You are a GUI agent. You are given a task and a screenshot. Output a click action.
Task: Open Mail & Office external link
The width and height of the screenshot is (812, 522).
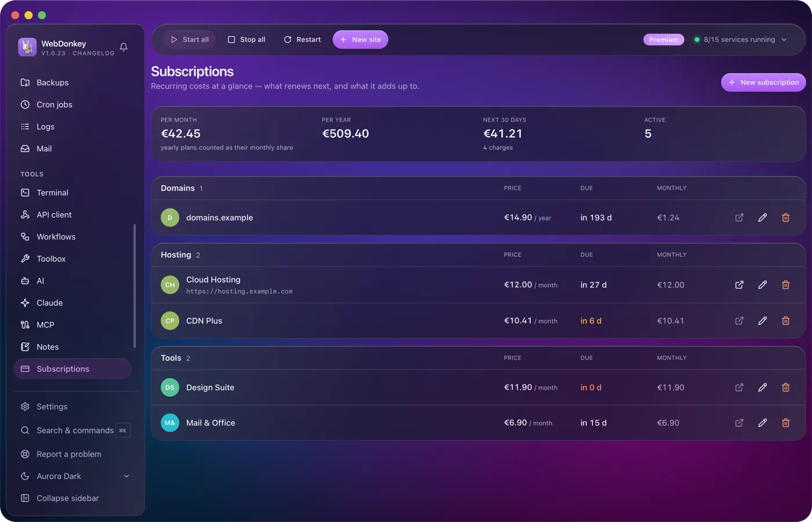(x=739, y=423)
